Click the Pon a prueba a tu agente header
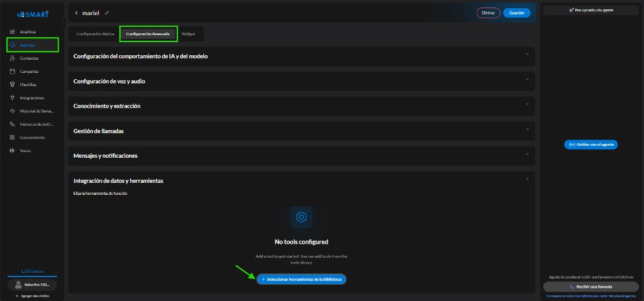Screen dimensions: 644x301 591,10
